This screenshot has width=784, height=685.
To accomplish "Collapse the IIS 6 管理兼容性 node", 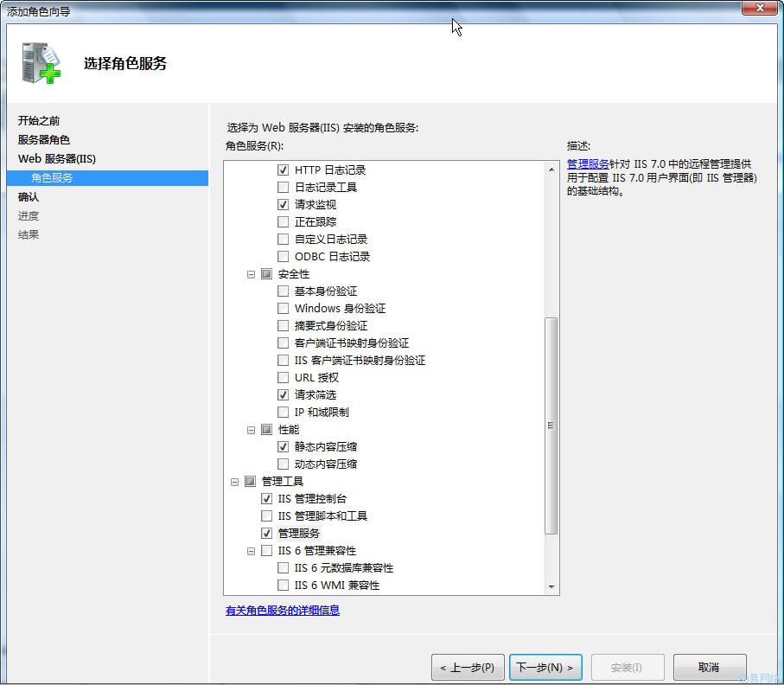I will [252, 551].
